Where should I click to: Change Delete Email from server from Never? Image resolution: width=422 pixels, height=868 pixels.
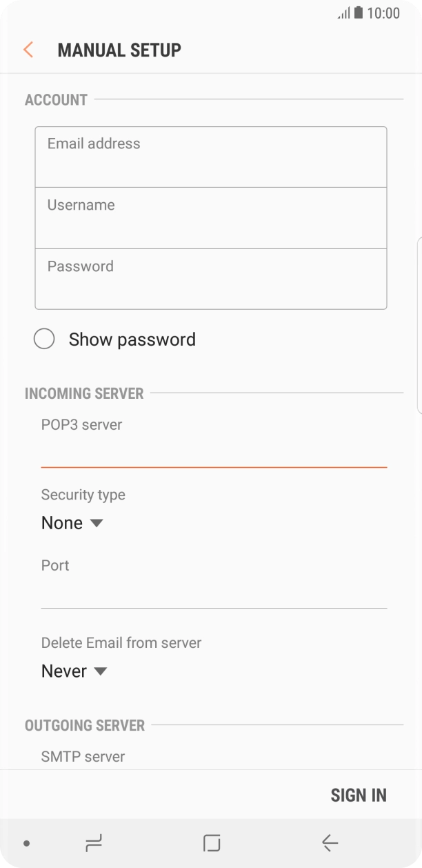[x=73, y=671]
